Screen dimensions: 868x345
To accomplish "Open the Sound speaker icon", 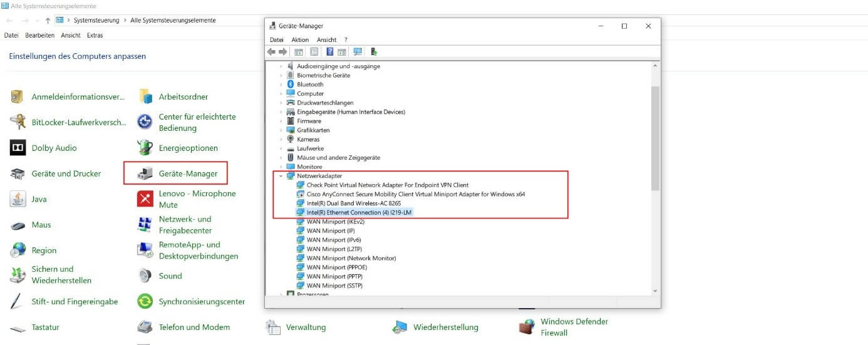I will (145, 275).
